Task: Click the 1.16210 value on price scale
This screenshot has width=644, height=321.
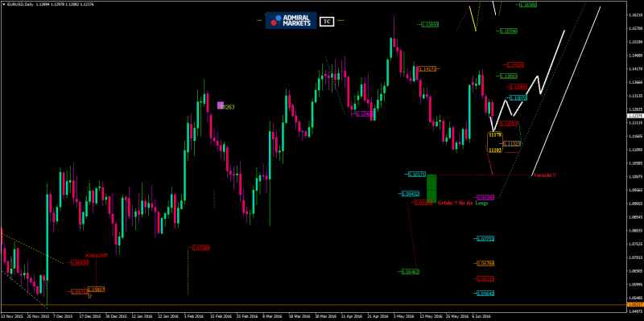Action: click(635, 15)
